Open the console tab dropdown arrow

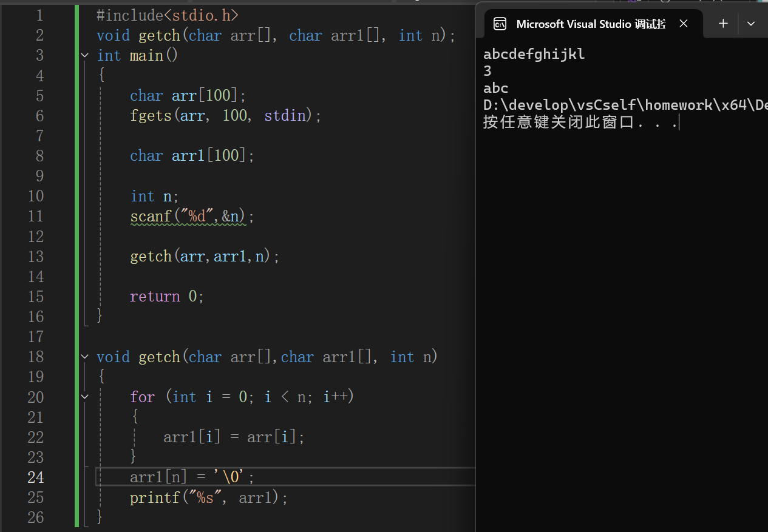coord(751,24)
